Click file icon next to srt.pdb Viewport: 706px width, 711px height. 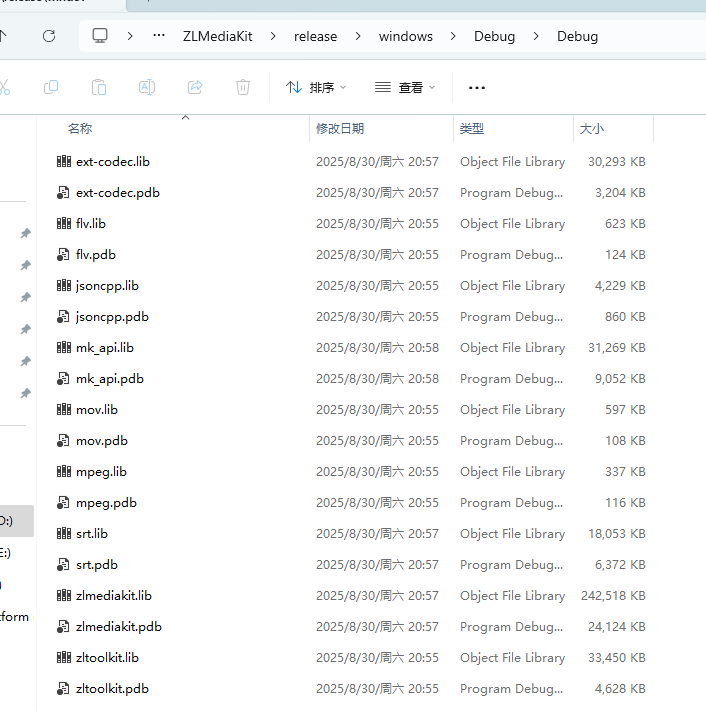click(63, 565)
